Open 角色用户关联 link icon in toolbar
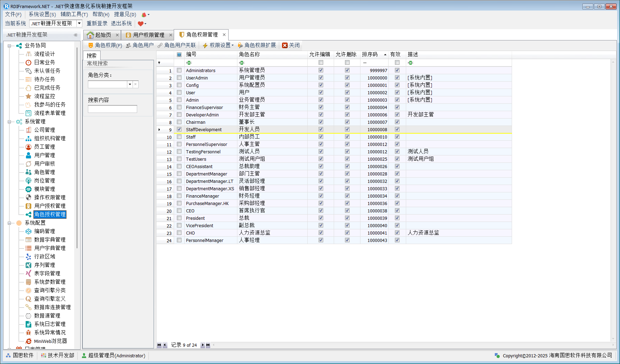The height and width of the screenshot is (364, 620). [x=160, y=45]
